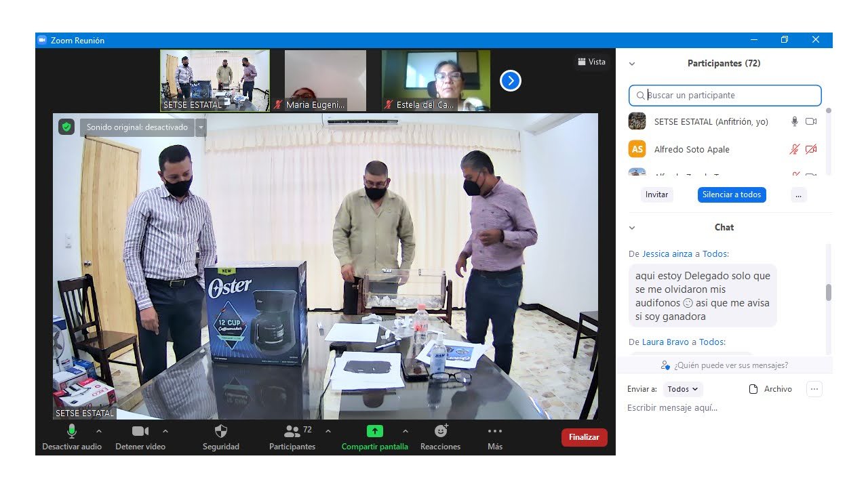This screenshot has height=488, width=868.
Task: Open participants more options ellipsis
Action: (x=798, y=195)
